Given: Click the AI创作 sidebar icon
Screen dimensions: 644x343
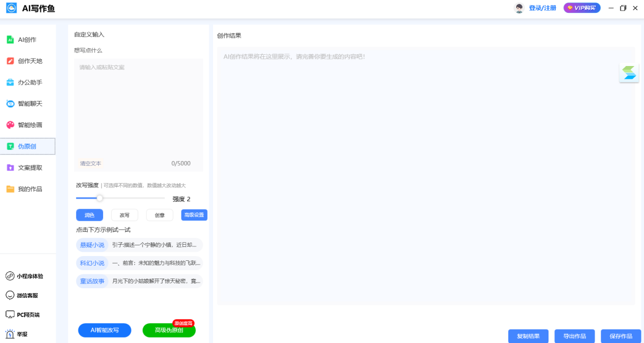Looking at the screenshot, I should point(10,40).
